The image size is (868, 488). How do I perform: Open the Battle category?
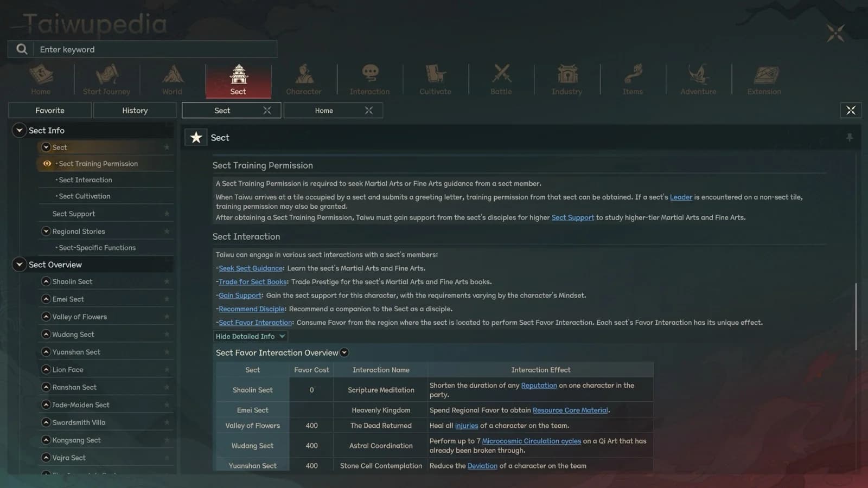tap(501, 79)
